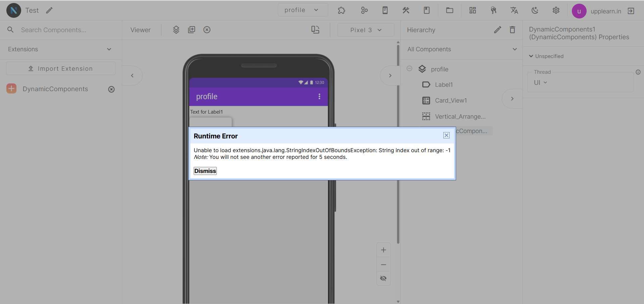Open the Pixel 3 device dropdown
Viewport: 644px width, 304px height.
click(x=366, y=30)
